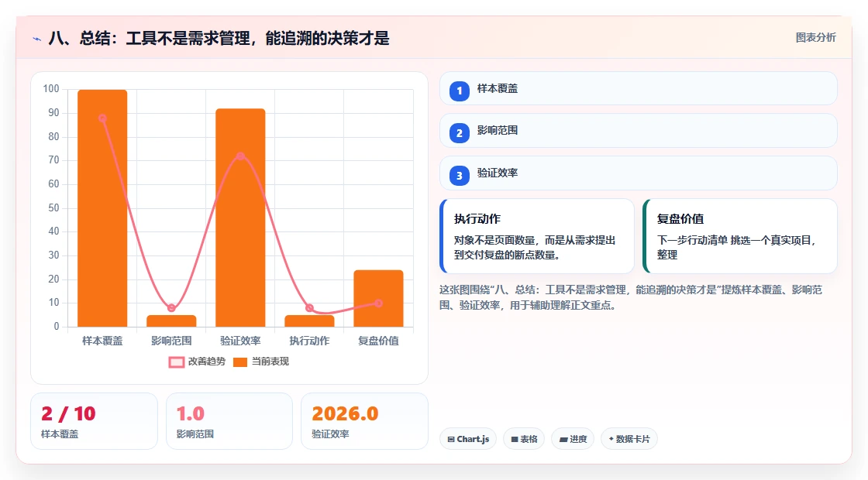Click the 图表分析 label in header
The height and width of the screenshot is (480, 868).
point(815,38)
